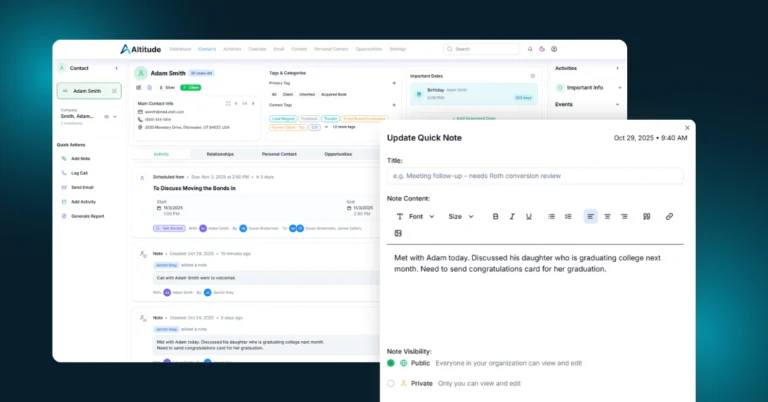This screenshot has width=768, height=402.
Task: Open Calendar in the top navigation
Action: [x=257, y=49]
